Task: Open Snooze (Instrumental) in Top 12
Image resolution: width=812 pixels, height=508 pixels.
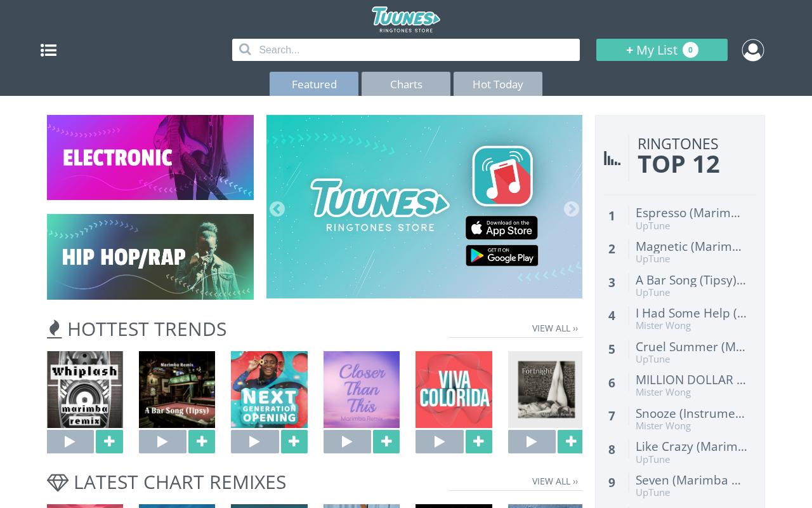Action: point(690,413)
